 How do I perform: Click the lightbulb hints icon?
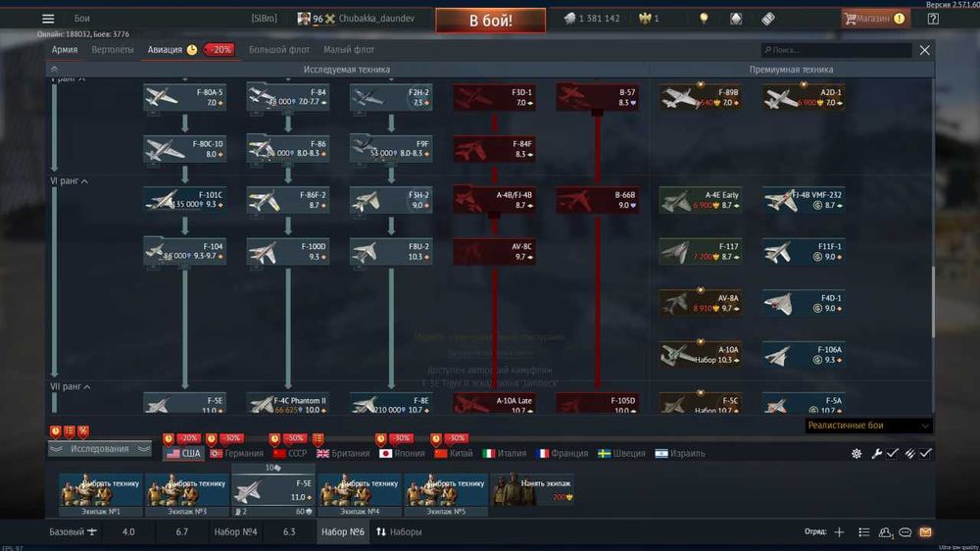(704, 19)
